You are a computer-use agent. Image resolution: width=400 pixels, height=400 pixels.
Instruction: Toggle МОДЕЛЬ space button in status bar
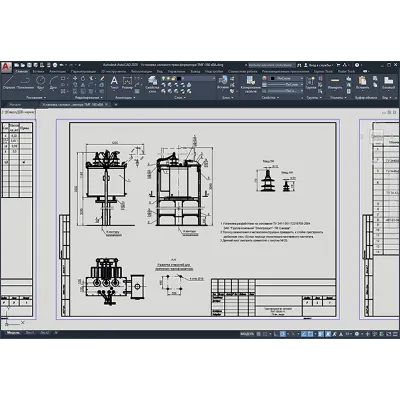pos(247,334)
